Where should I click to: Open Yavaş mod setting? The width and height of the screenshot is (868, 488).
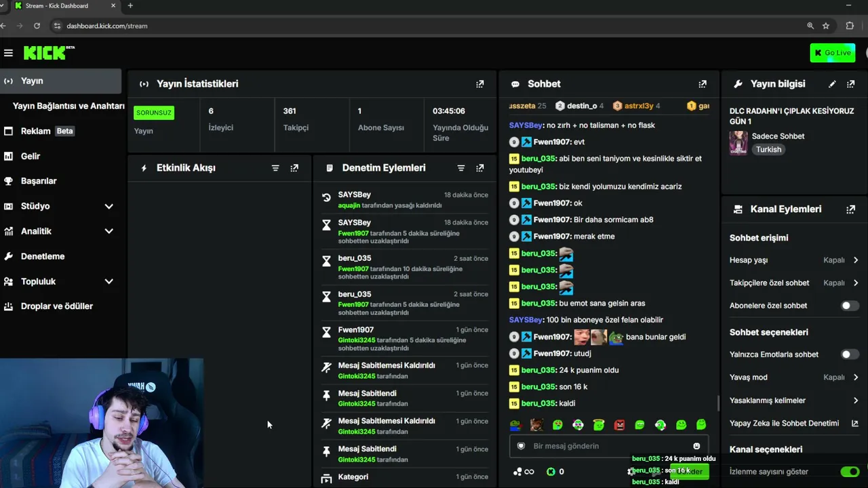tap(794, 378)
